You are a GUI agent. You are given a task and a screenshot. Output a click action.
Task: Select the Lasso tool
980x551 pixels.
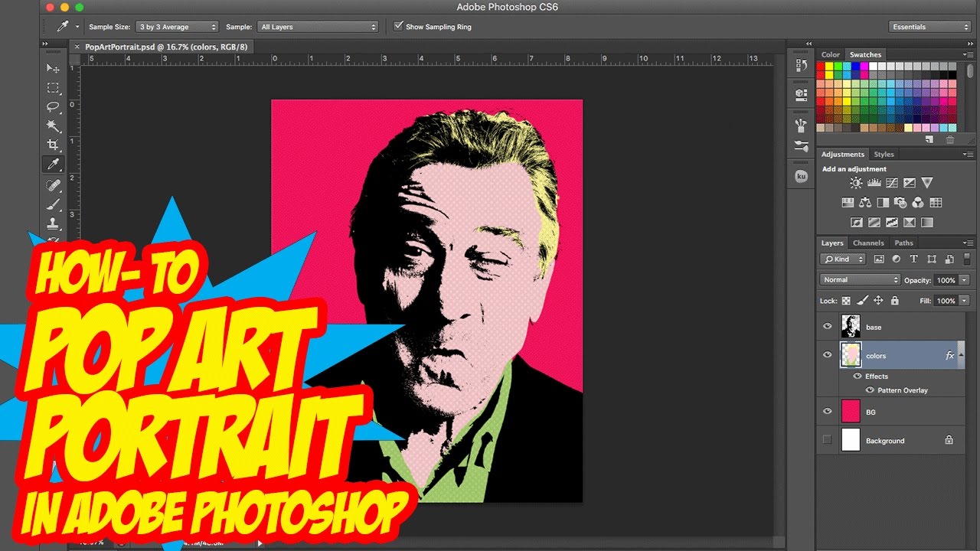(53, 107)
